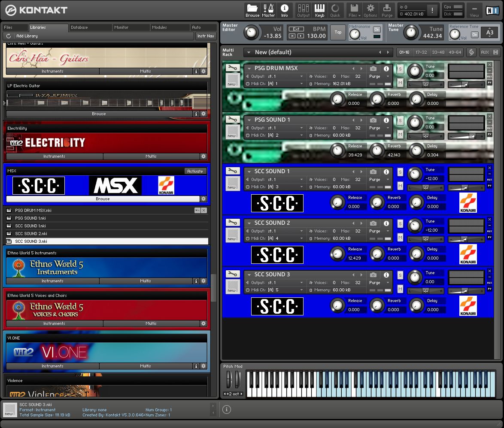Toggle the Metronome On switch
504x428 pixels.
point(377,29)
